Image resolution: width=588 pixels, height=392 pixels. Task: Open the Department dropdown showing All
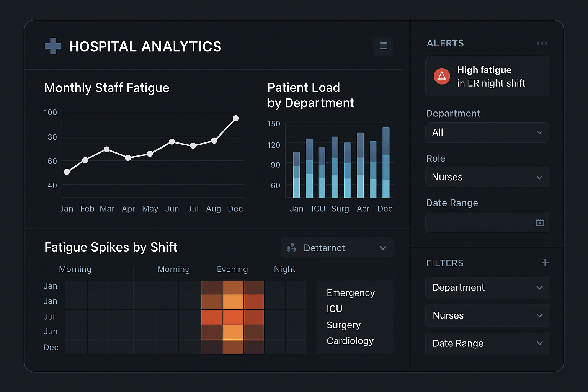[487, 132]
